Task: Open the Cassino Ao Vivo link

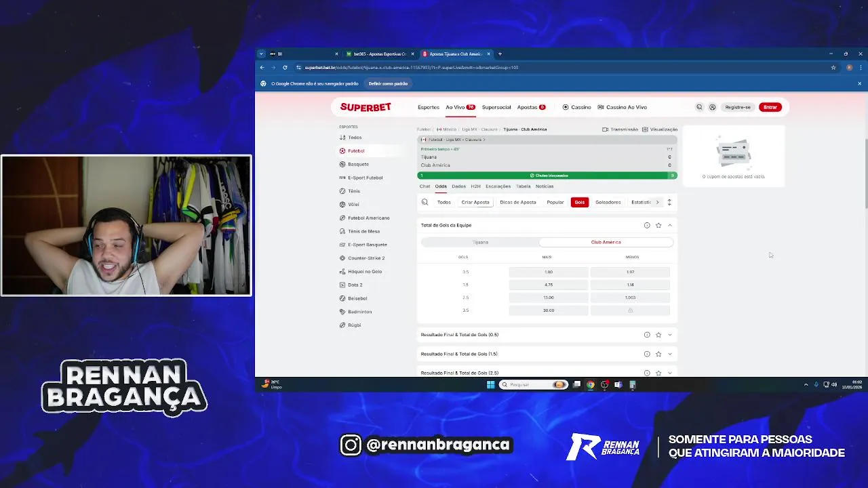Action: pos(622,107)
